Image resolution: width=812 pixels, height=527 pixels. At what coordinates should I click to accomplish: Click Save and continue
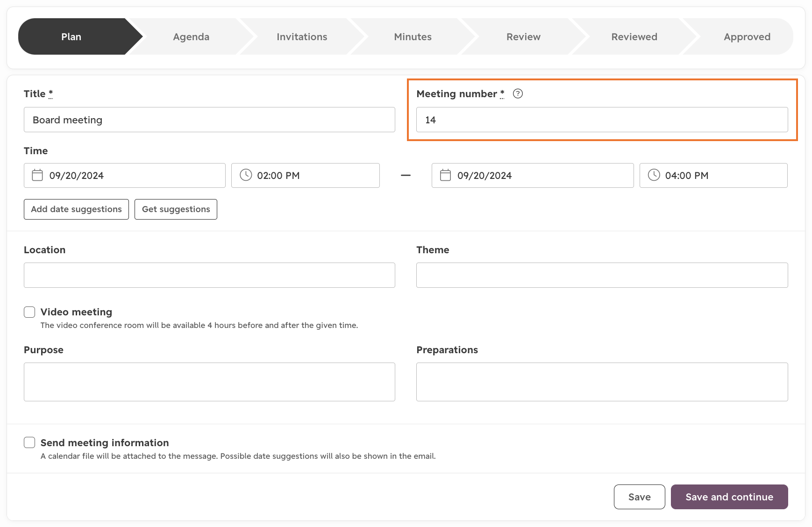[729, 497]
